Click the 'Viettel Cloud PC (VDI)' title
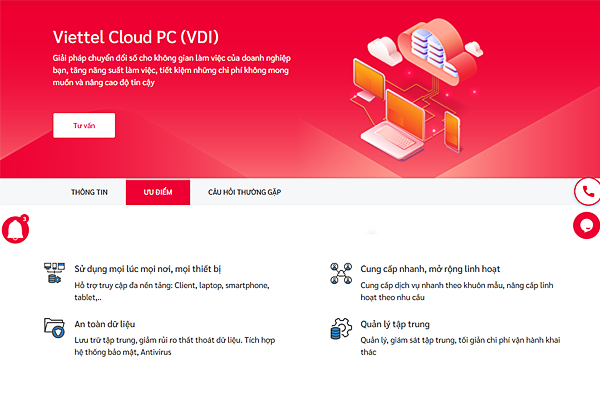This screenshot has width=600, height=400. coord(136,37)
